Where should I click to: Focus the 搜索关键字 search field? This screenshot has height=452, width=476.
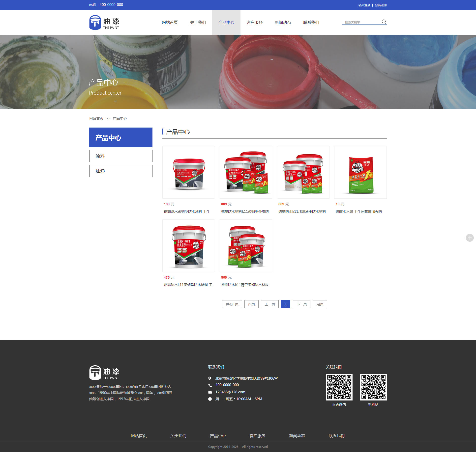pyautogui.click(x=361, y=22)
